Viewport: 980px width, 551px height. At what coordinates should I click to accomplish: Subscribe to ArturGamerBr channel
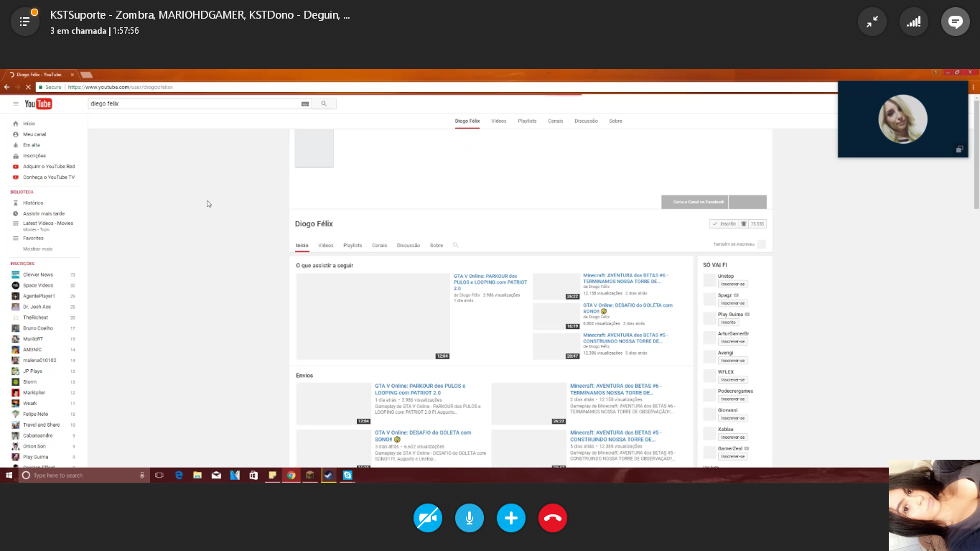coord(733,341)
